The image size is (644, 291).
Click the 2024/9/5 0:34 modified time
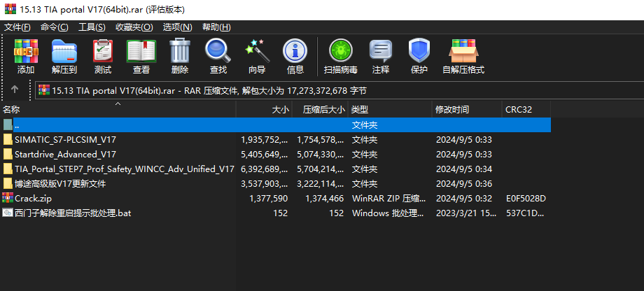click(464, 169)
